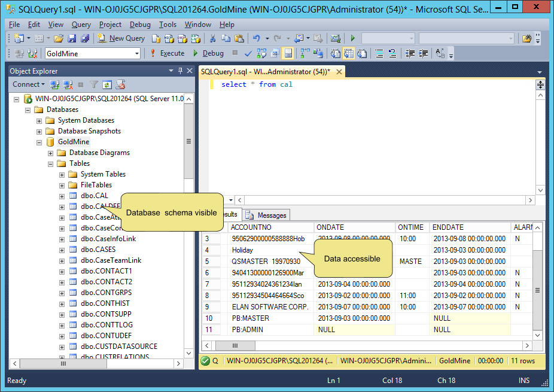Screen dimensions: 554x392
Task: Click the Cut scissors icon
Action: (212, 38)
